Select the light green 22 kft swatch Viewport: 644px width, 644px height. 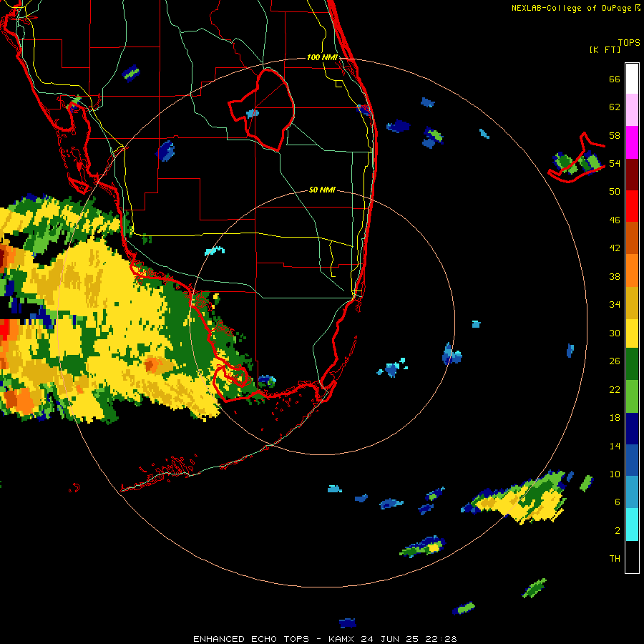coord(632,396)
